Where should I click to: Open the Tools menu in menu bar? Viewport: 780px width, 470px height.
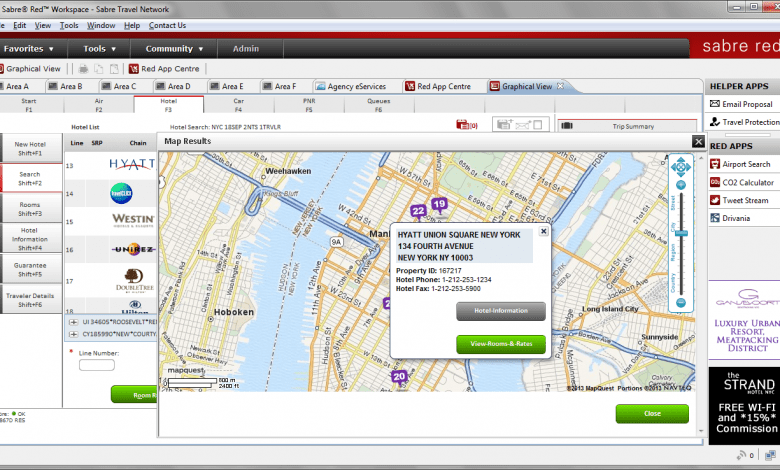coord(69,25)
